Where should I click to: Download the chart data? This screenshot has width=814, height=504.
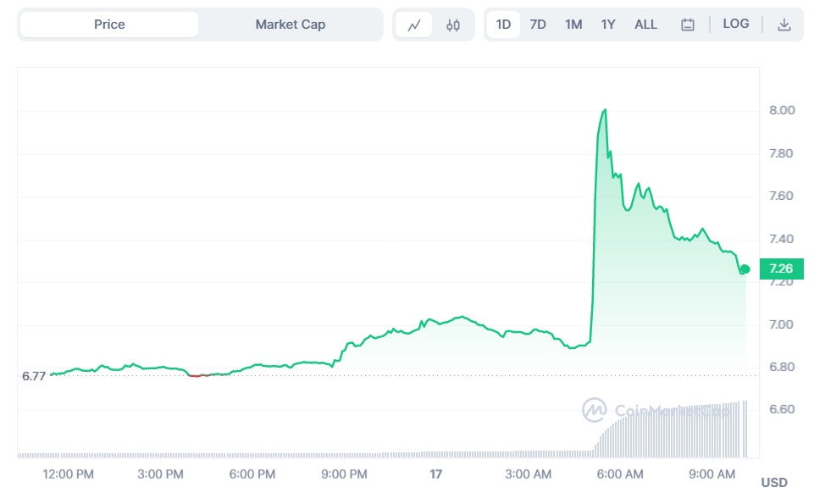(x=784, y=25)
